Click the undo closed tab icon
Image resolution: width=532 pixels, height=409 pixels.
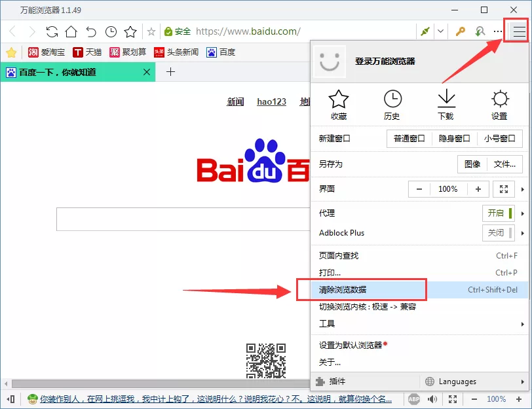click(91, 32)
